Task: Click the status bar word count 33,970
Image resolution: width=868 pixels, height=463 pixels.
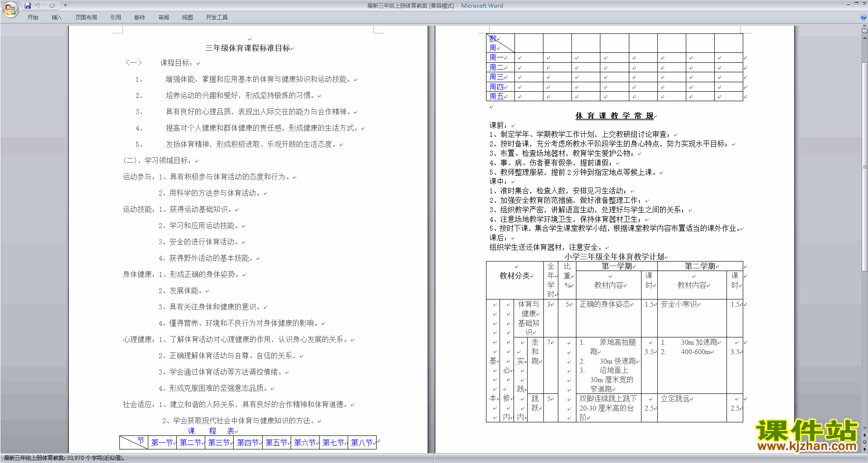Action: pyautogui.click(x=64, y=458)
